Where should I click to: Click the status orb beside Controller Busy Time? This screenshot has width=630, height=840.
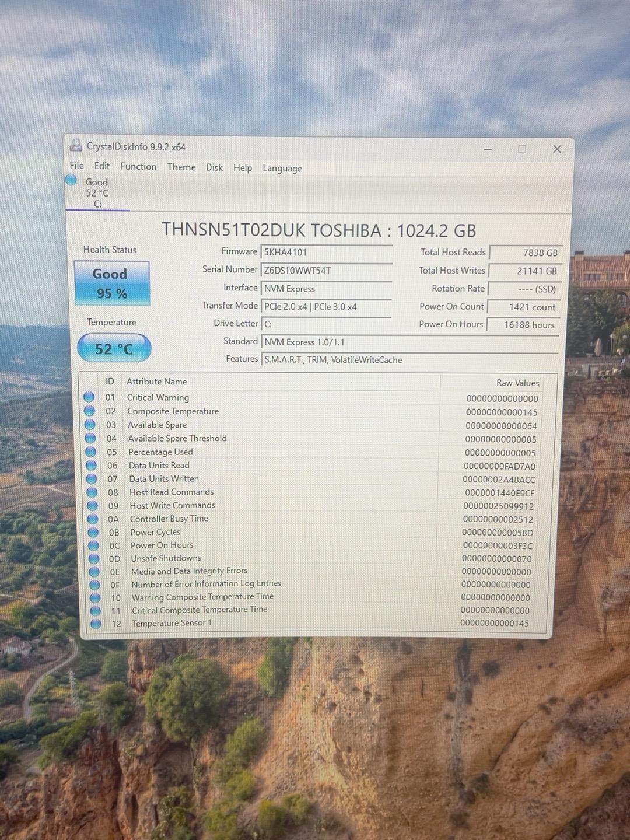click(x=93, y=519)
